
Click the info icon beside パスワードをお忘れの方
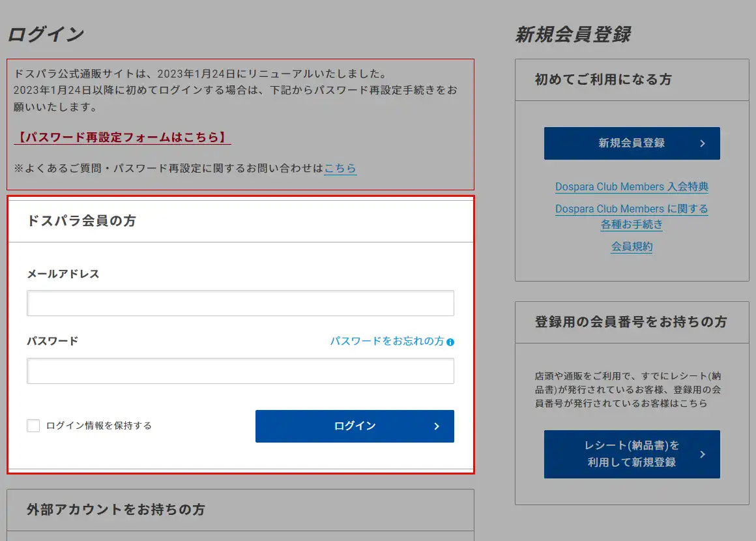point(450,342)
